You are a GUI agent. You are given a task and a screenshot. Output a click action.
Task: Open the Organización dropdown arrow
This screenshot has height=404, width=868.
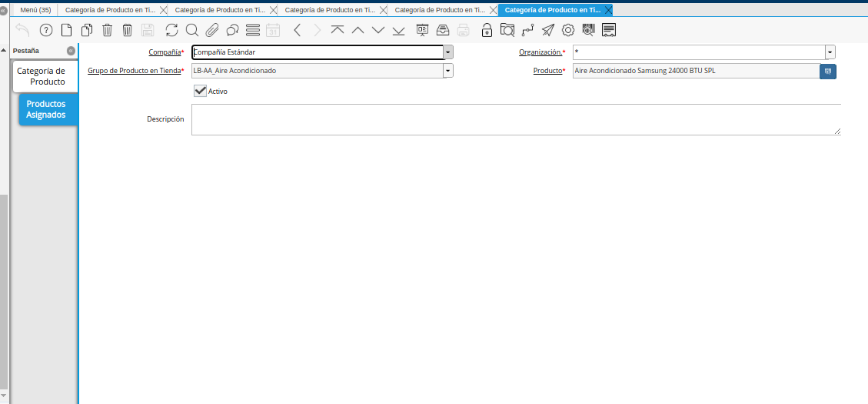click(x=830, y=52)
